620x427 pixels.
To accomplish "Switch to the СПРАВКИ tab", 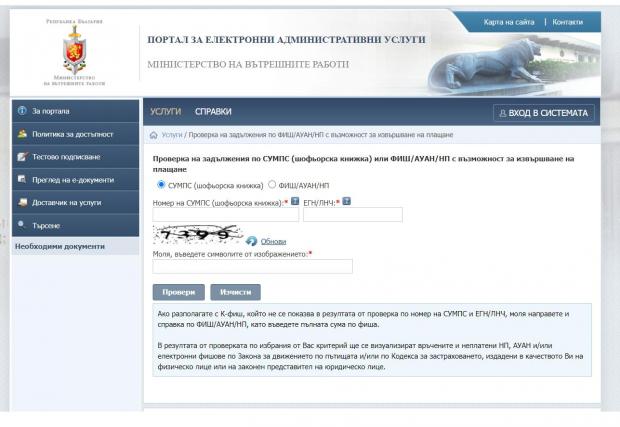I will (x=213, y=112).
